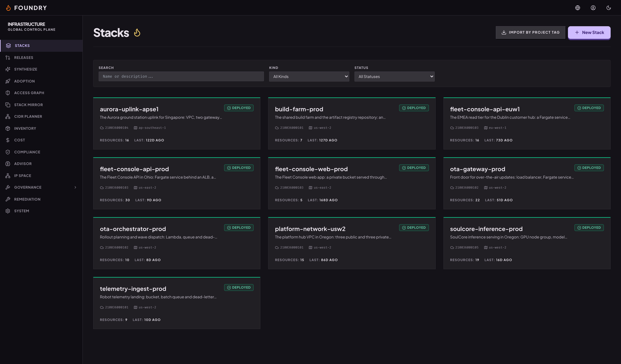The width and height of the screenshot is (621, 364).
Task: Click the Compliance shield-check icon
Action: coord(8,152)
